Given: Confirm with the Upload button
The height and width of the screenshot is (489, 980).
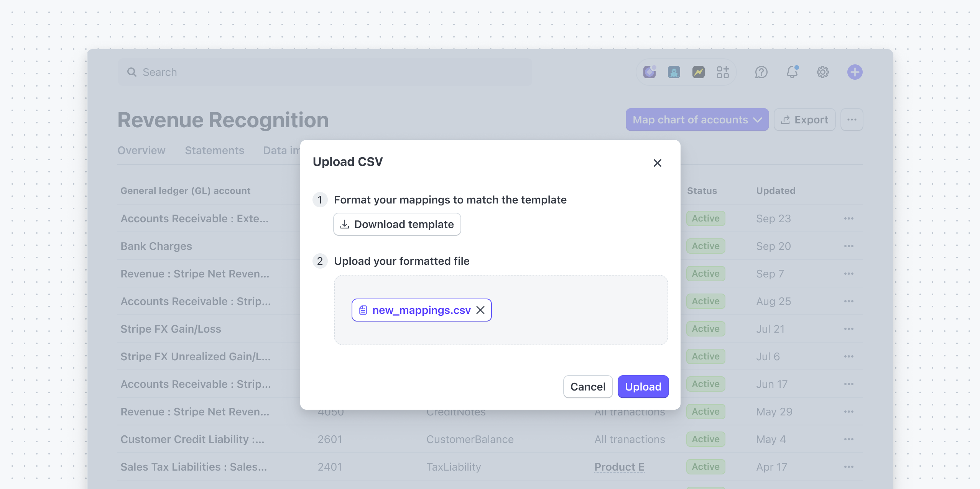Looking at the screenshot, I should coord(643,387).
